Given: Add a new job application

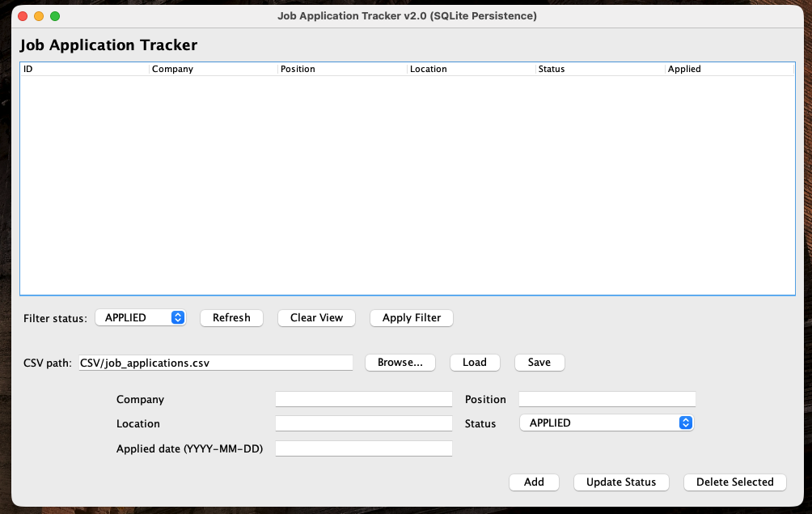Looking at the screenshot, I should [534, 482].
